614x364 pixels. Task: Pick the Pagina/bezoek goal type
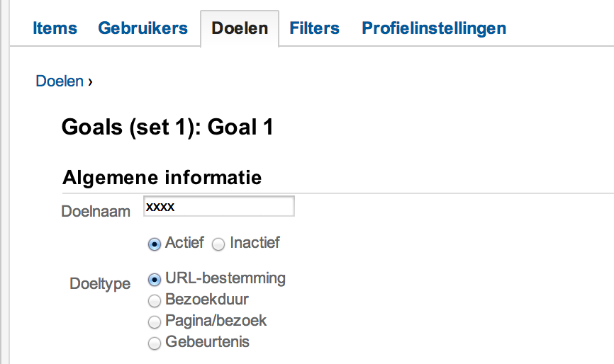(x=154, y=322)
